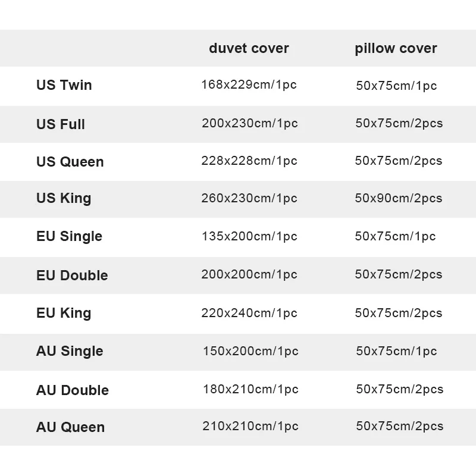Click the "duvet cover" column header
The image size is (476, 476).
click(x=249, y=49)
